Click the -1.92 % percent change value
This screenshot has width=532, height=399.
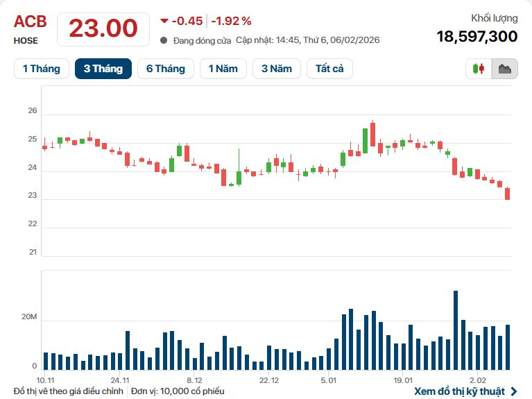[x=232, y=21]
